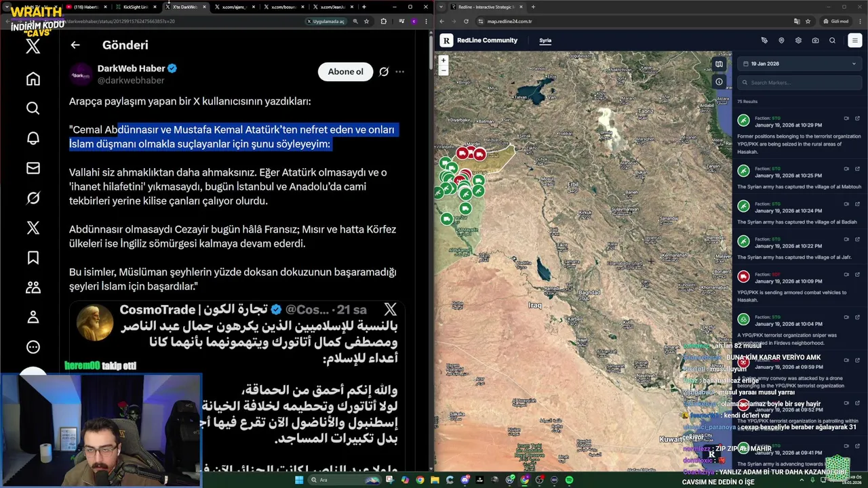
Task: Open Profile in the X sidebar
Action: [33, 317]
